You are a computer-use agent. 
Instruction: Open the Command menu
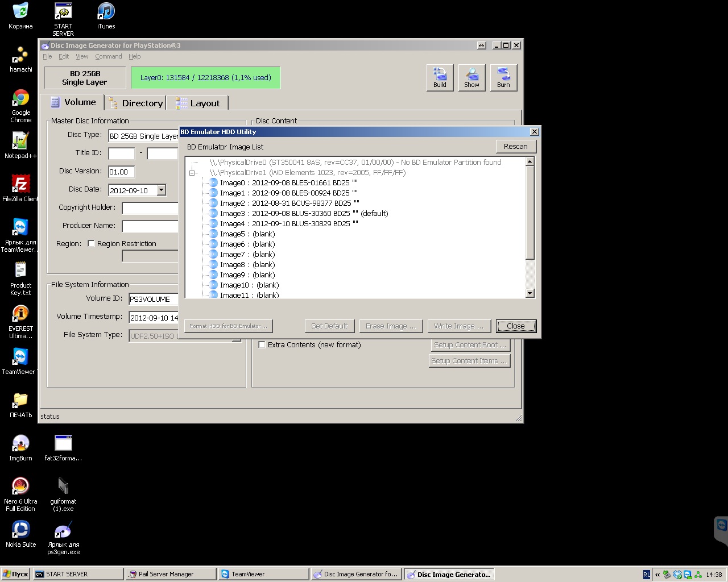point(108,56)
